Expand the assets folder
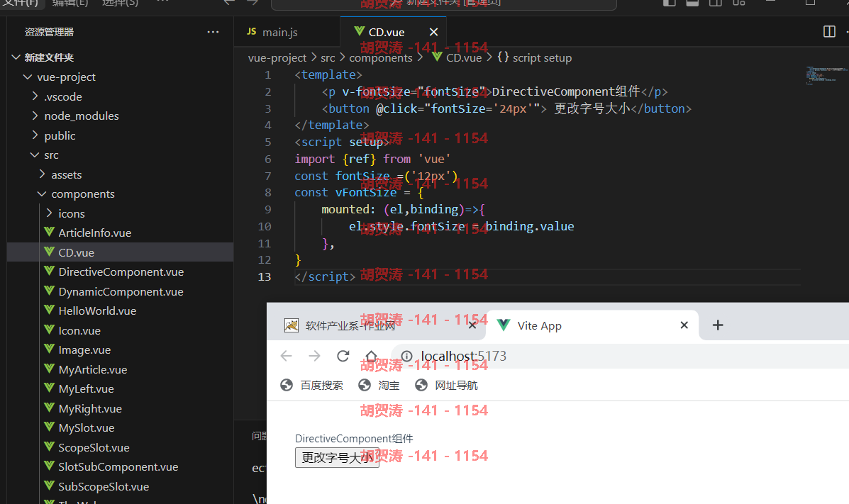The height and width of the screenshot is (504, 849). pos(120,174)
